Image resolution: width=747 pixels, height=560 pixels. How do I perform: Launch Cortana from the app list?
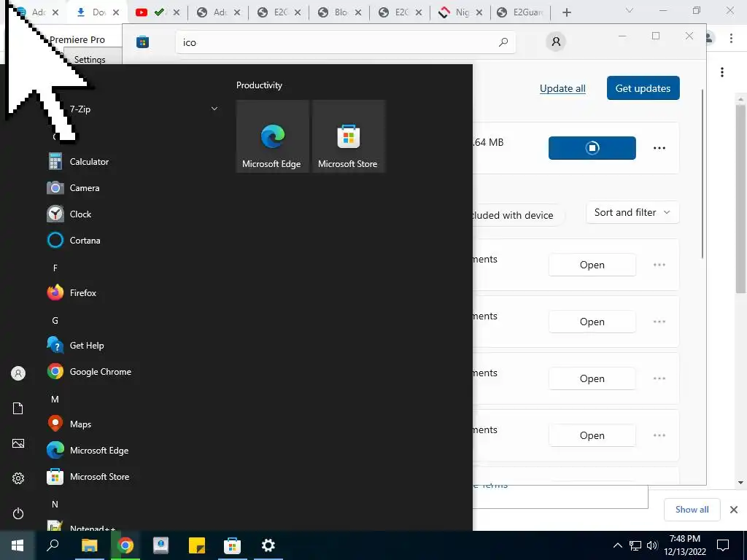(85, 240)
